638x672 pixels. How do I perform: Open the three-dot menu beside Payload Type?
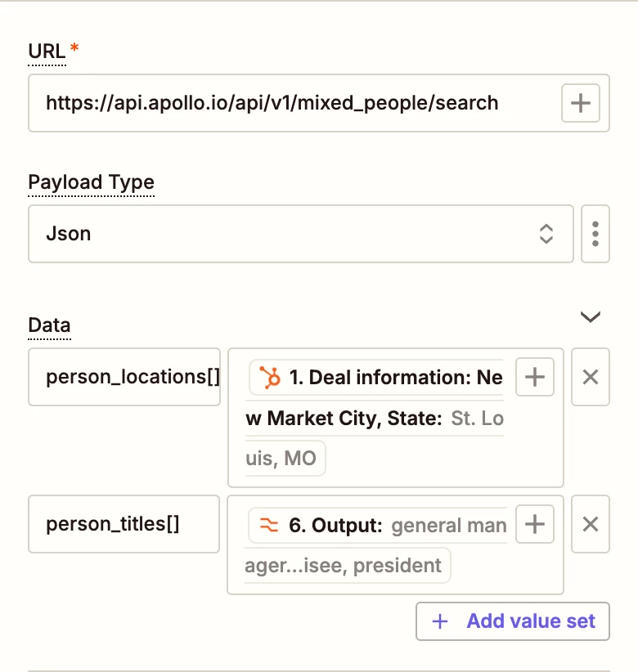click(595, 234)
